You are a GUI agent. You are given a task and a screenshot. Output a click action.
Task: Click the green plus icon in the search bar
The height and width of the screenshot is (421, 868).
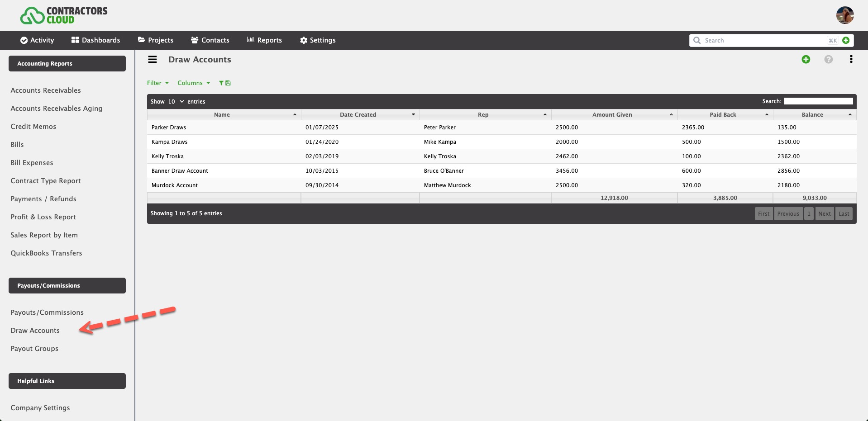tap(846, 40)
